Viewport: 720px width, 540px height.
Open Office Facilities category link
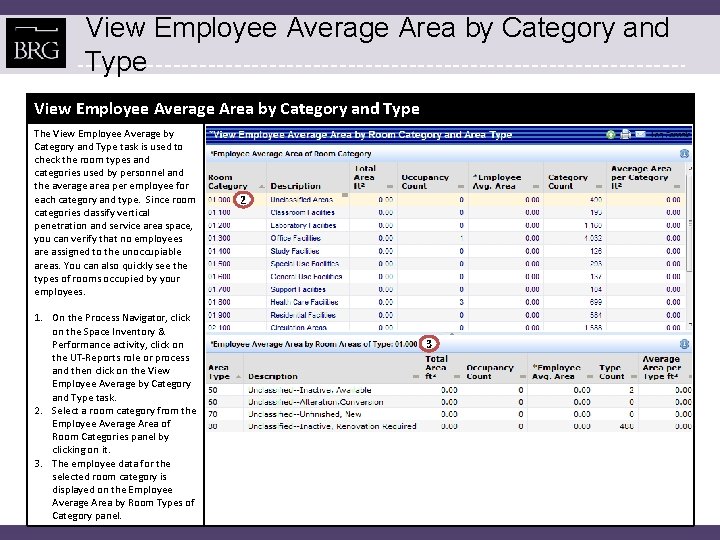pos(295,238)
